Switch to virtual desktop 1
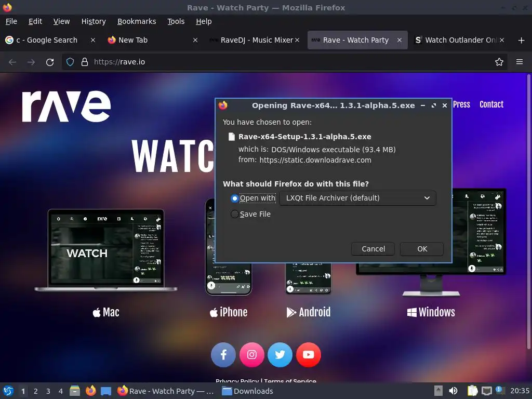This screenshot has height=399, width=532. (23, 391)
